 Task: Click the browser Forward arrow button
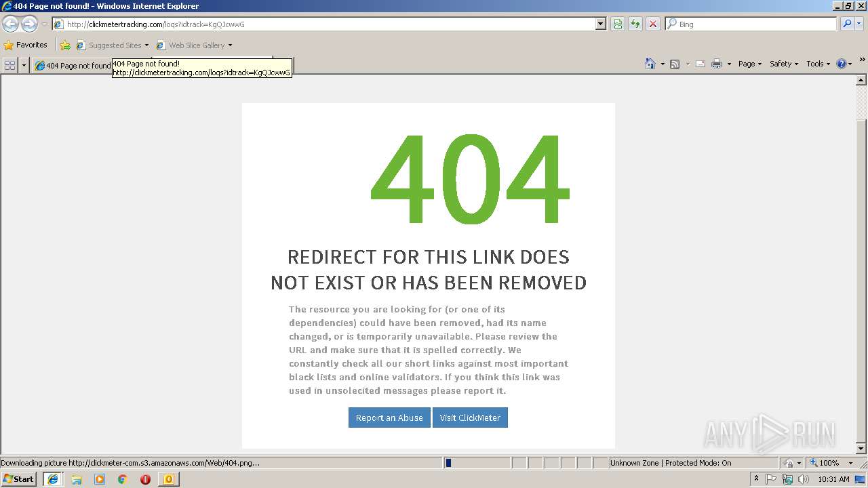[29, 24]
